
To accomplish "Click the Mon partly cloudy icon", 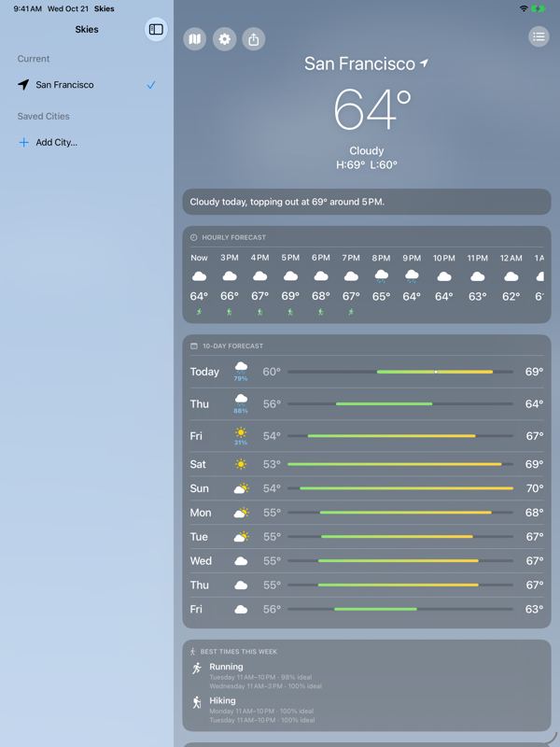I will [x=242, y=513].
